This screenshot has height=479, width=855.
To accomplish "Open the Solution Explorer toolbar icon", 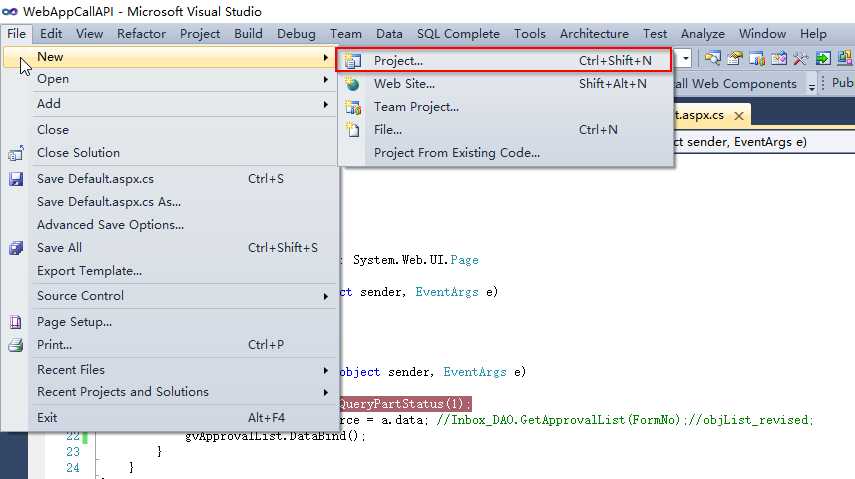I will pyautogui.click(x=712, y=58).
